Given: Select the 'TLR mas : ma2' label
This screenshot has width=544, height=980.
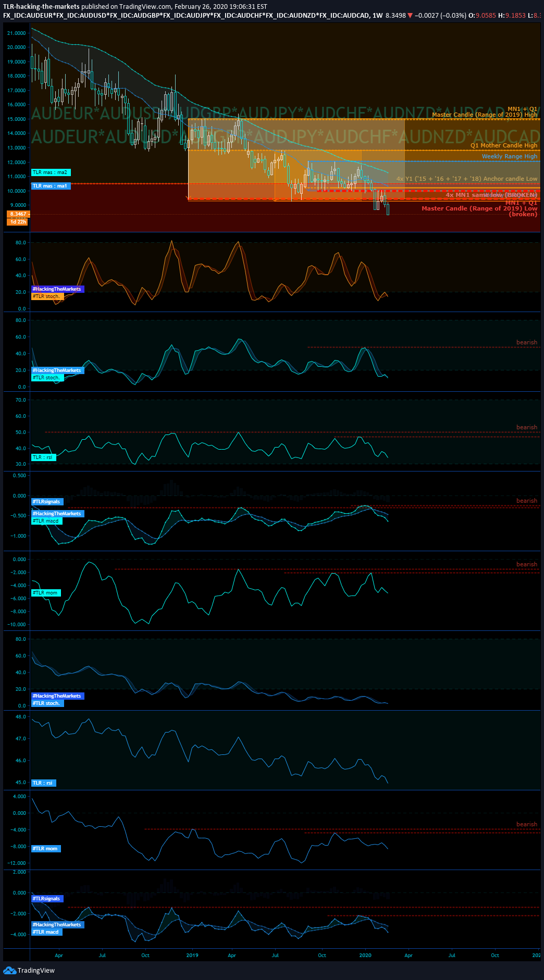Looking at the screenshot, I should pyautogui.click(x=50, y=172).
